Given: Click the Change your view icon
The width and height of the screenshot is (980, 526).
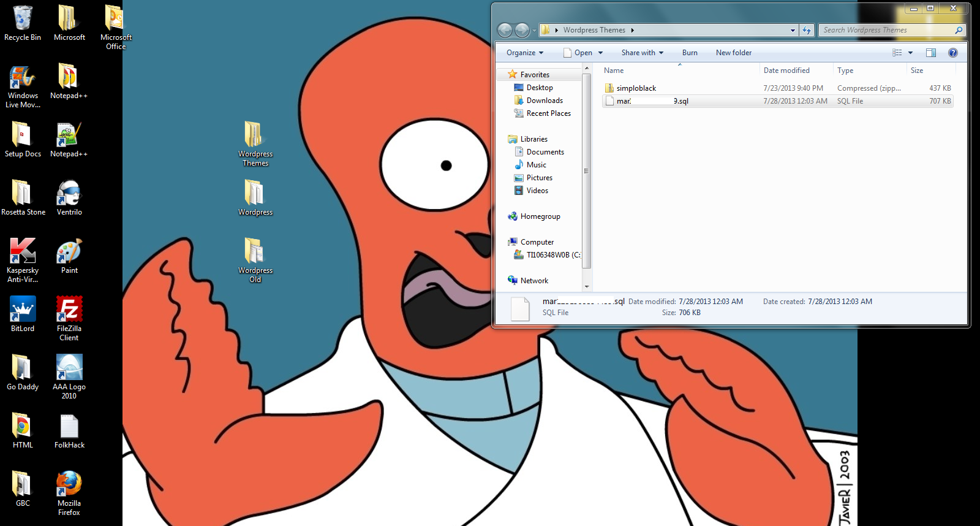Looking at the screenshot, I should click(897, 53).
